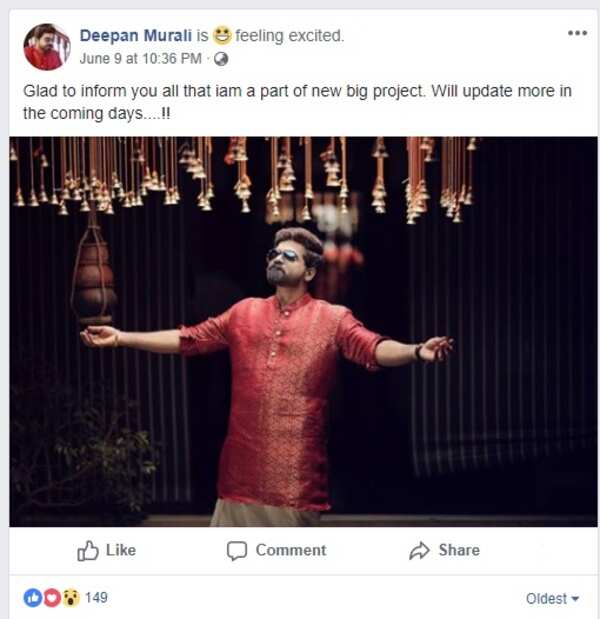Open Deepan Murali's profile picture
This screenshot has width=600, height=619.
46,46
